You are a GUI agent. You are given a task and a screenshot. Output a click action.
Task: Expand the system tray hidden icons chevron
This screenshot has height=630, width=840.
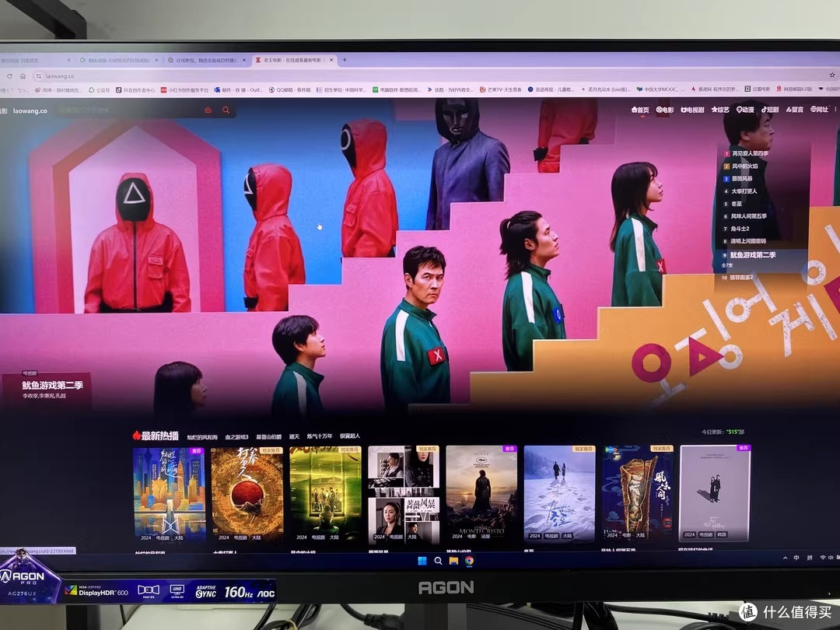786,558
